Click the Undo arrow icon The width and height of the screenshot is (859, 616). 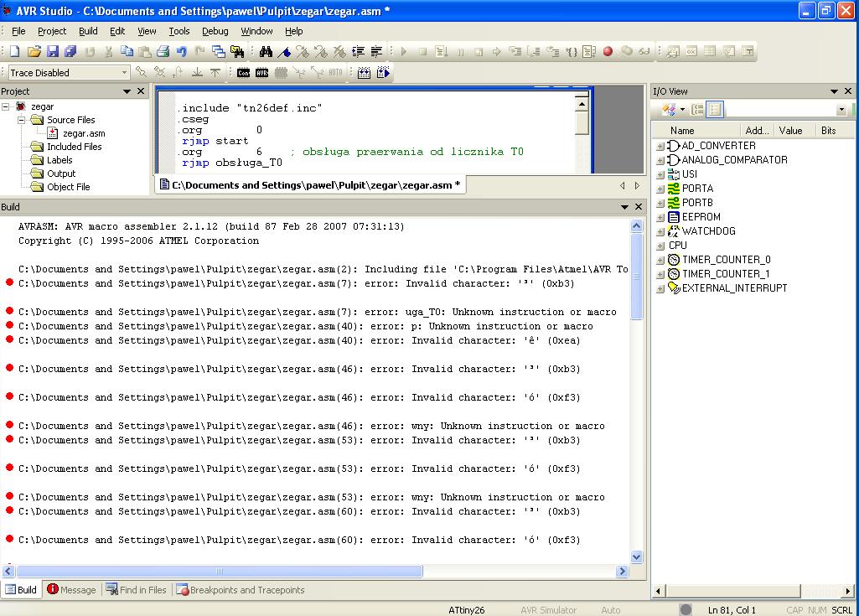182,51
